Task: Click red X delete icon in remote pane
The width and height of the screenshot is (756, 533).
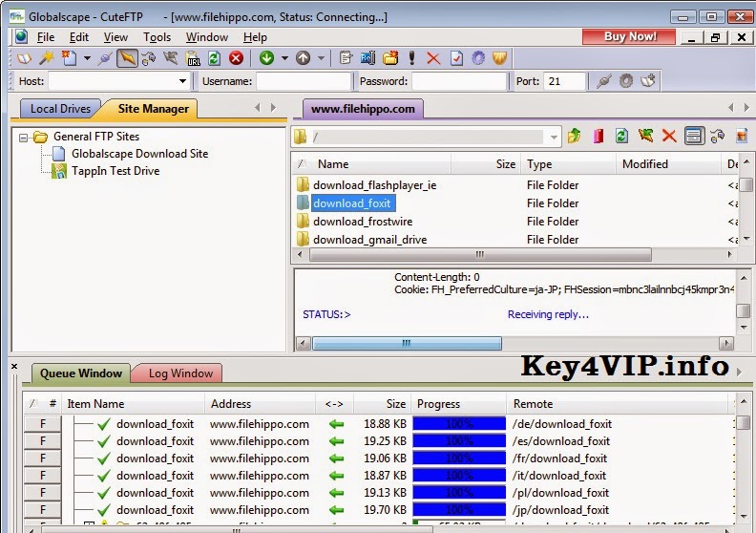Action: tap(669, 136)
